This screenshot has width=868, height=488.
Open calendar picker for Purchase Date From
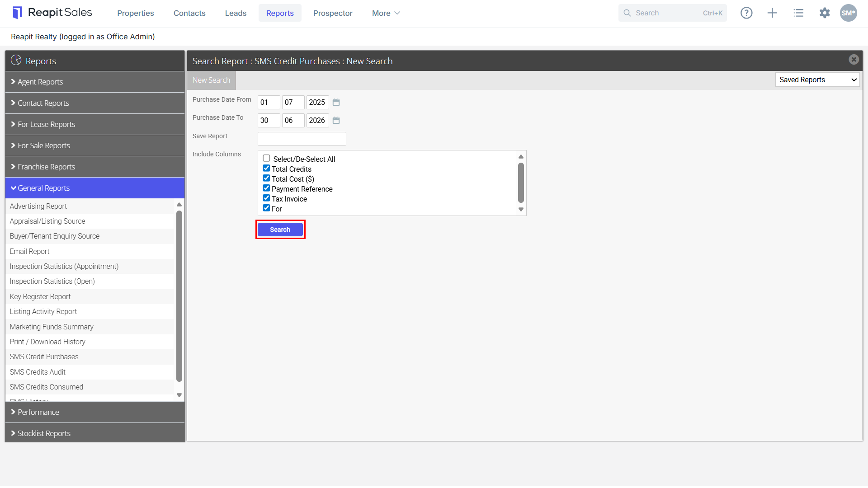(x=336, y=103)
